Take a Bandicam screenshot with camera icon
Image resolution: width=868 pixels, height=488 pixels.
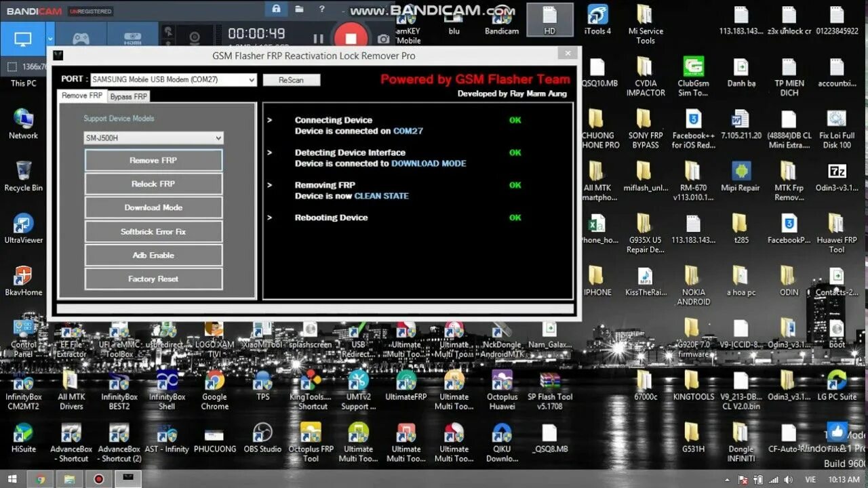click(x=384, y=39)
